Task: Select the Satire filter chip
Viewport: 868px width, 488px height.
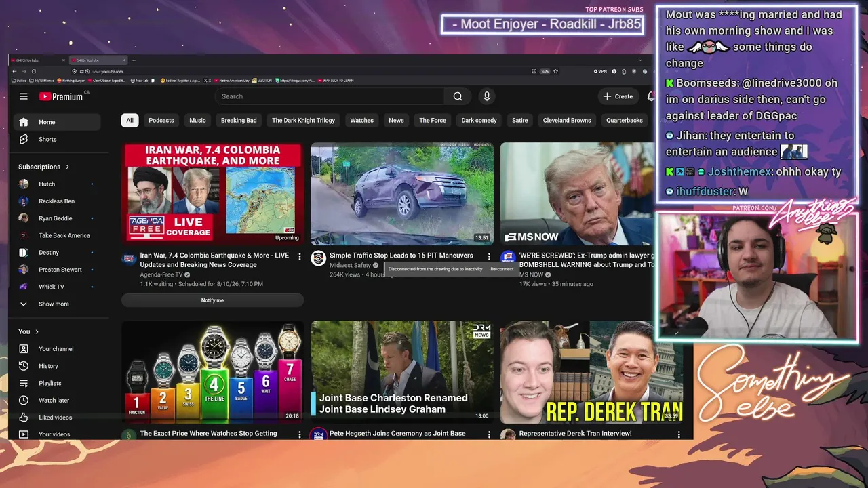Action: coord(520,121)
